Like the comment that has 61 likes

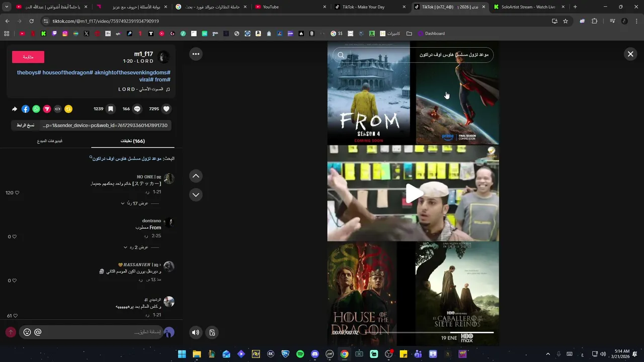point(16,316)
